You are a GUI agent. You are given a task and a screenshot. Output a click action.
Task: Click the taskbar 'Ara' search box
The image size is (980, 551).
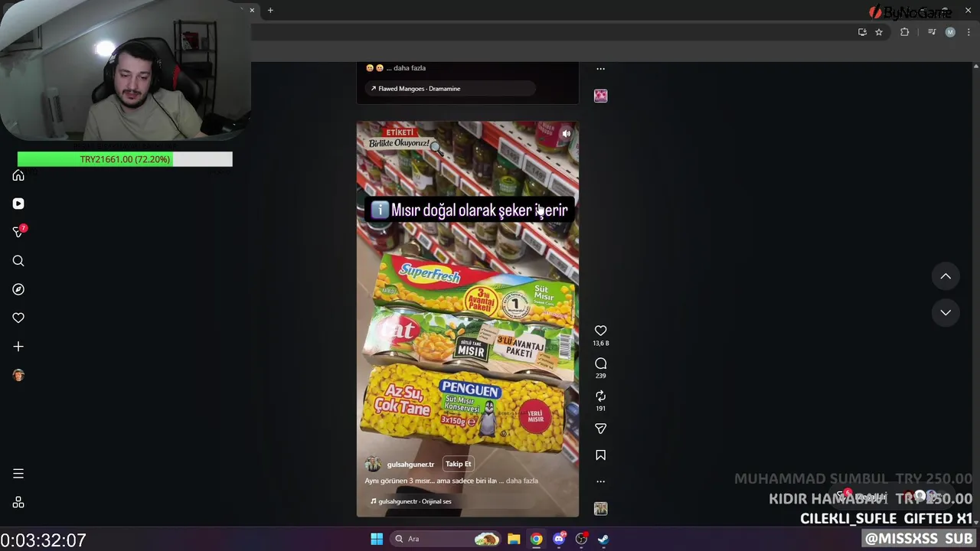pos(446,539)
